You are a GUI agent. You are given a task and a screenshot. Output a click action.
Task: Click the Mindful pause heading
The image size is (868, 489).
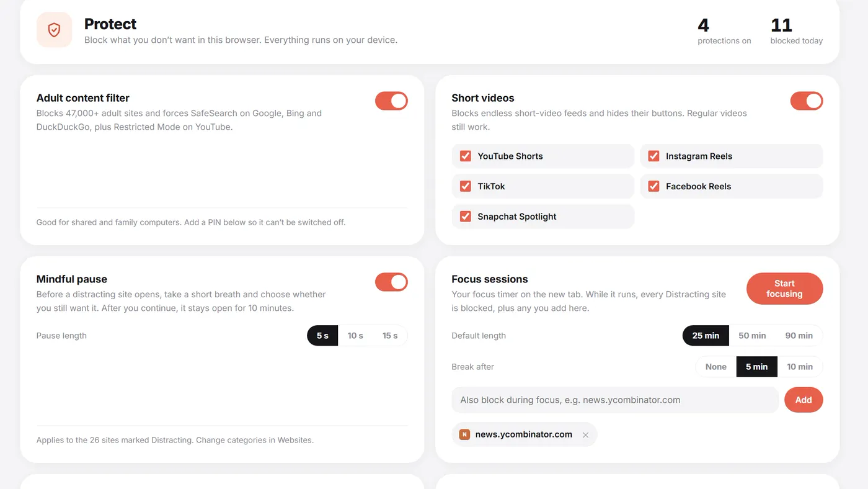click(x=72, y=279)
